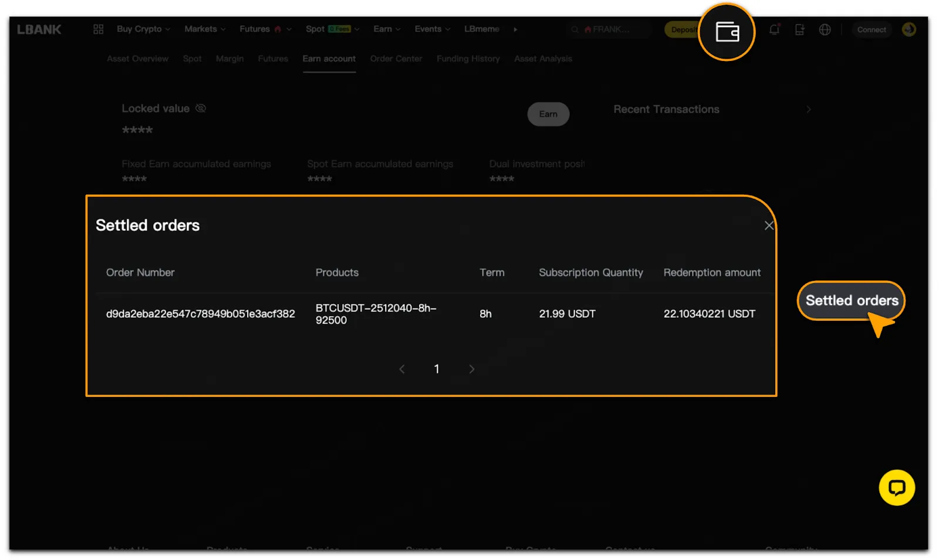The width and height of the screenshot is (939, 560).
Task: Open the apps grid menu icon
Action: pos(98,29)
